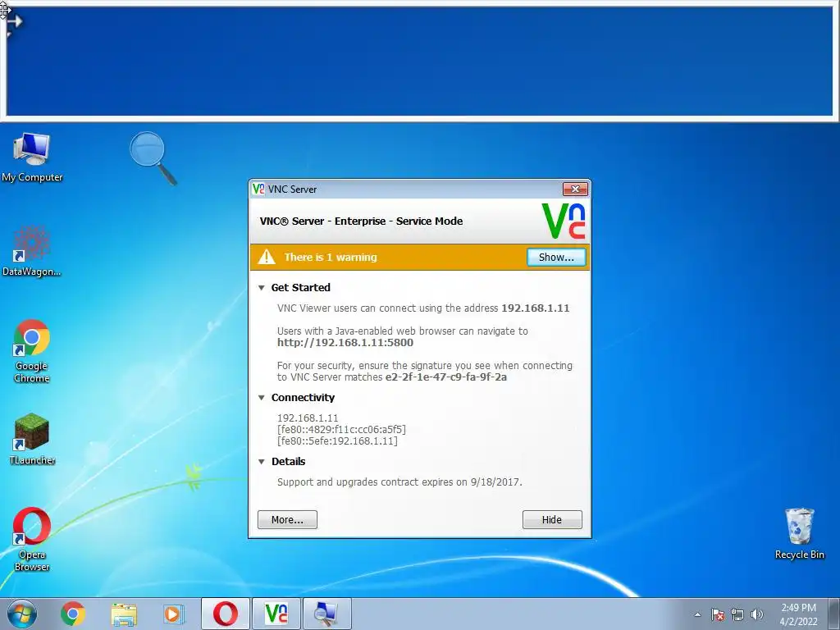The height and width of the screenshot is (630, 840).
Task: Launch TLauncher Minecraft shortcut
Action: 32,439
